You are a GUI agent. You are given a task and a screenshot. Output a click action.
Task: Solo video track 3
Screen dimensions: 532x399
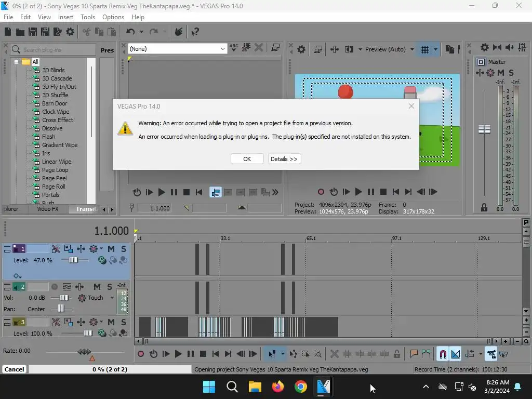(124, 322)
